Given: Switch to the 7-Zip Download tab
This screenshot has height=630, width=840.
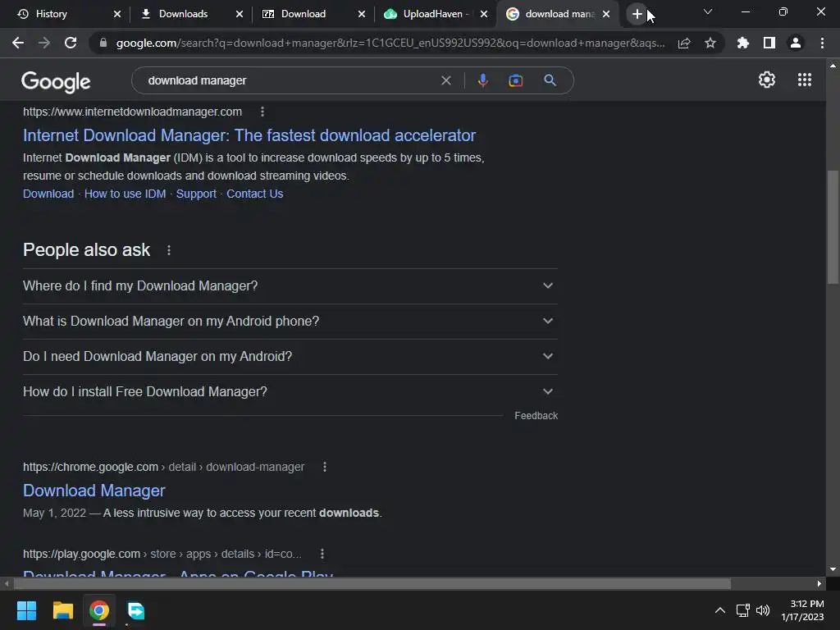Looking at the screenshot, I should [x=313, y=14].
